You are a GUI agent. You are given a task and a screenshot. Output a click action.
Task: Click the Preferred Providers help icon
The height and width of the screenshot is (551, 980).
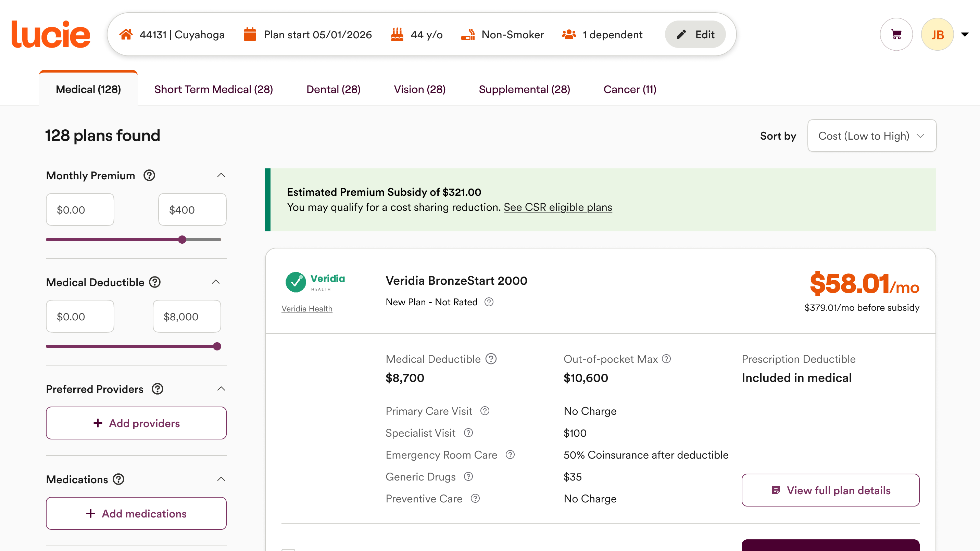(x=158, y=389)
